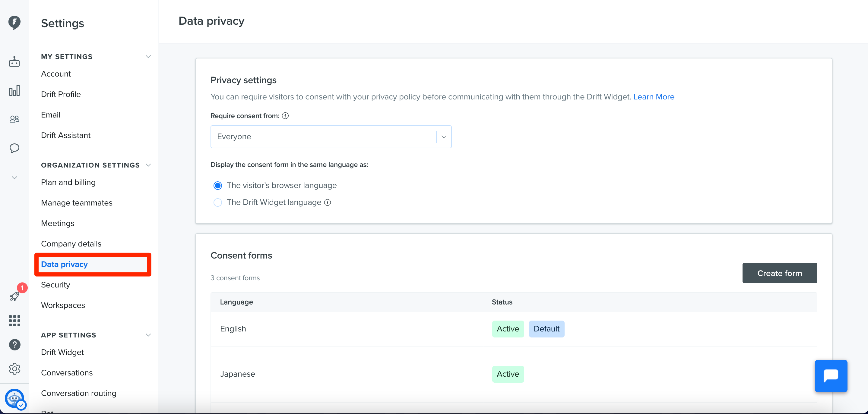Viewport: 868px width, 414px height.
Task: Click the Create form button
Action: point(779,273)
